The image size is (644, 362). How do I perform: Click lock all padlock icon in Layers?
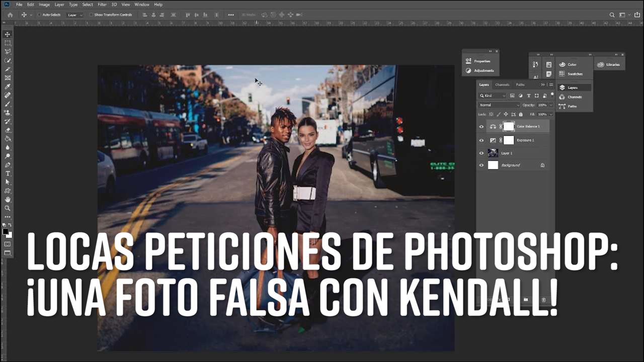(x=521, y=115)
